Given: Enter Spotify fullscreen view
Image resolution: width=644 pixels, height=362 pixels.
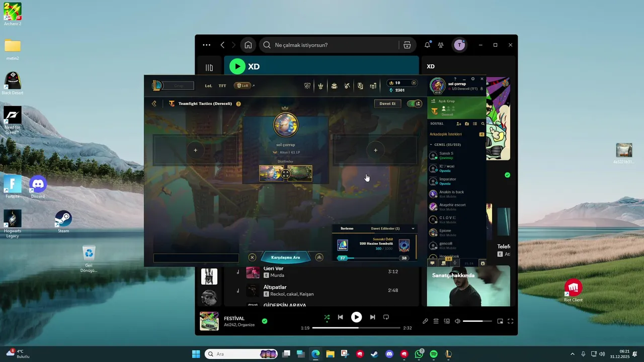Looking at the screenshot, I should coord(510,321).
